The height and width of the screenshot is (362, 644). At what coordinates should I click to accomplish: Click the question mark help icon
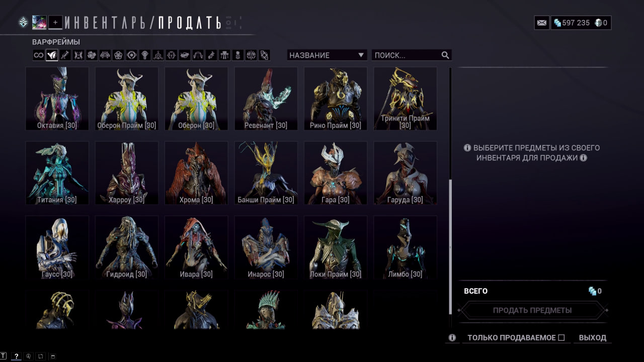(x=17, y=356)
